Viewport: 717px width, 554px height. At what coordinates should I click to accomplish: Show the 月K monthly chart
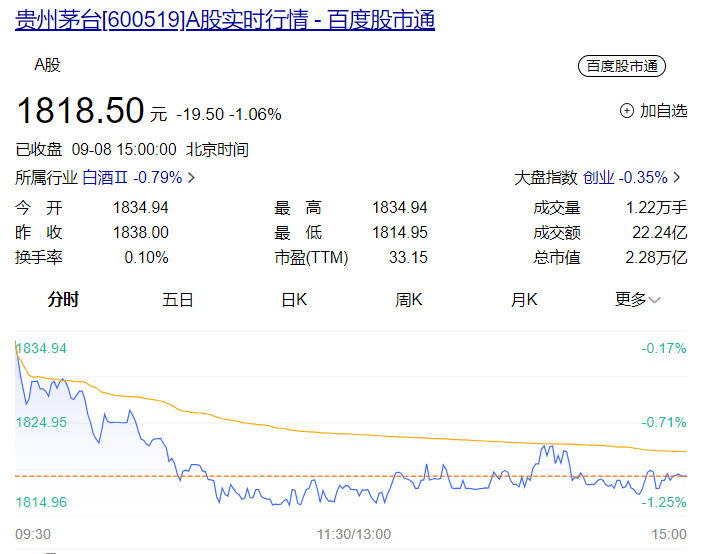click(524, 299)
